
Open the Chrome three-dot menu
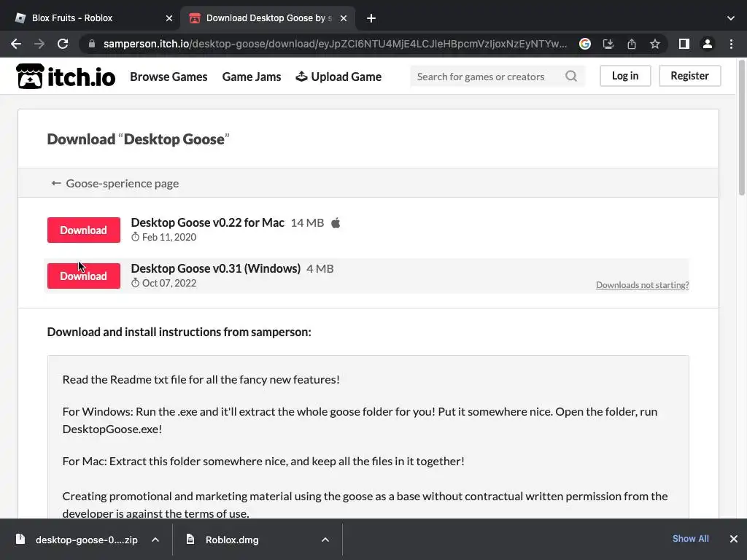(x=731, y=44)
